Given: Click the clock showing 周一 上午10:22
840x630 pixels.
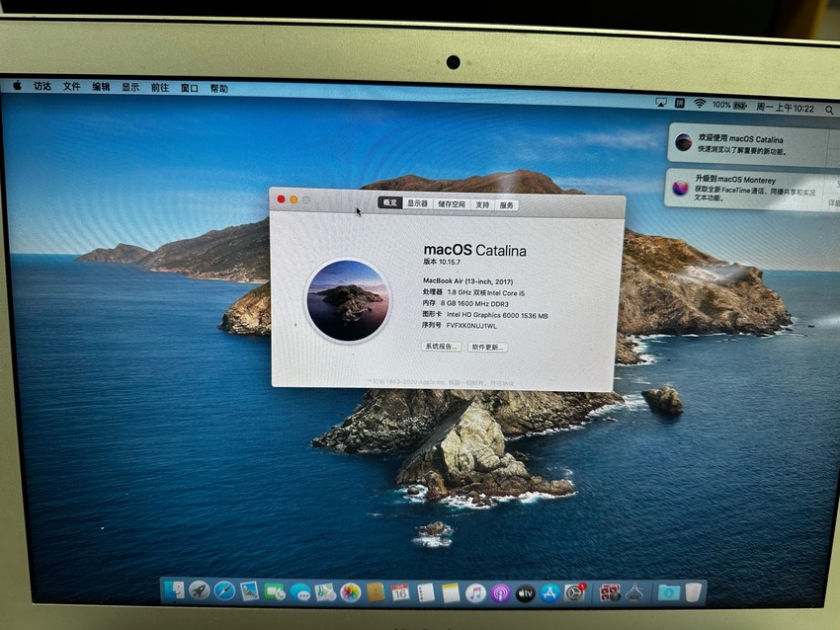Looking at the screenshot, I should coord(785,108).
